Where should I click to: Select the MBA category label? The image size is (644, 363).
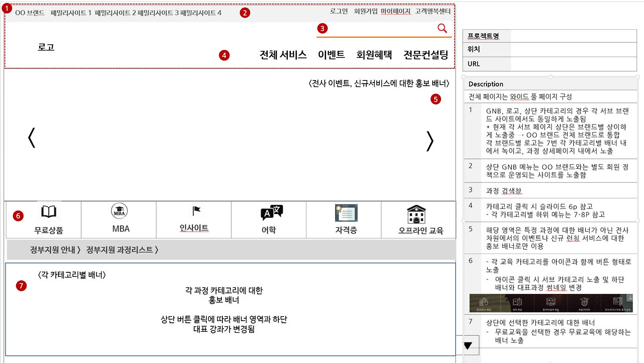click(121, 229)
